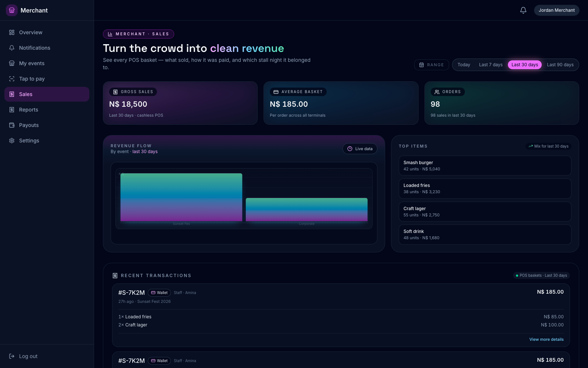
Task: Click the Overview grid icon in sidebar
Action: (12, 32)
